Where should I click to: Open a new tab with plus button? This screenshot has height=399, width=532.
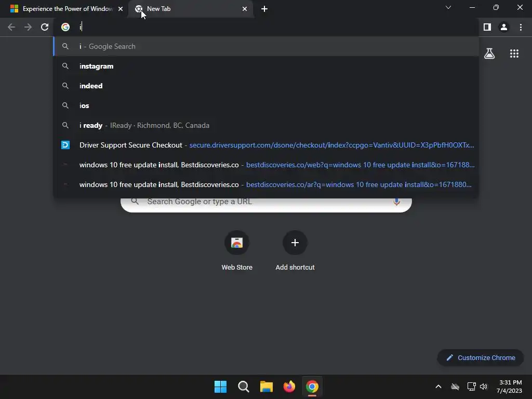[264, 9]
